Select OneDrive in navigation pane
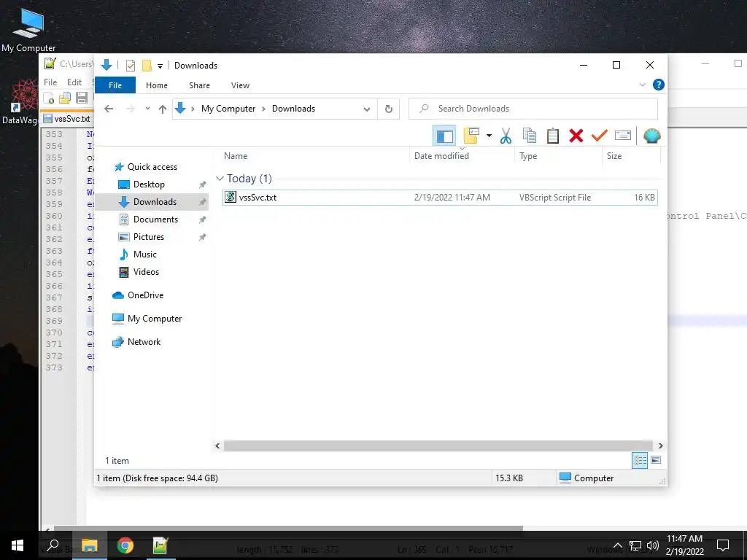Screen dimensions: 747x560 145,295
